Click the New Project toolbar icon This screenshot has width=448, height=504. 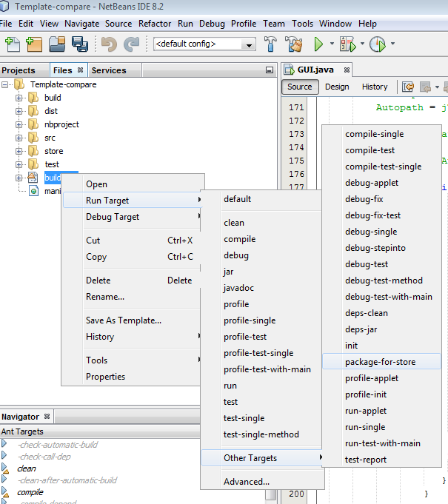coord(34,44)
